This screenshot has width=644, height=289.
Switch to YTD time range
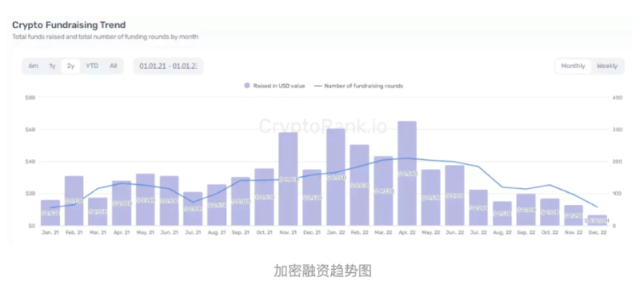click(x=92, y=66)
